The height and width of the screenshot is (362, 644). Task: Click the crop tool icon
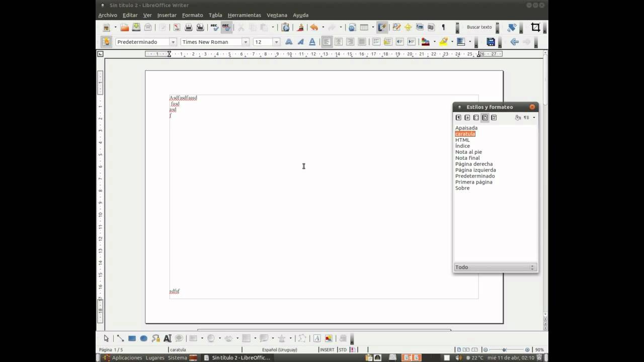click(x=536, y=28)
